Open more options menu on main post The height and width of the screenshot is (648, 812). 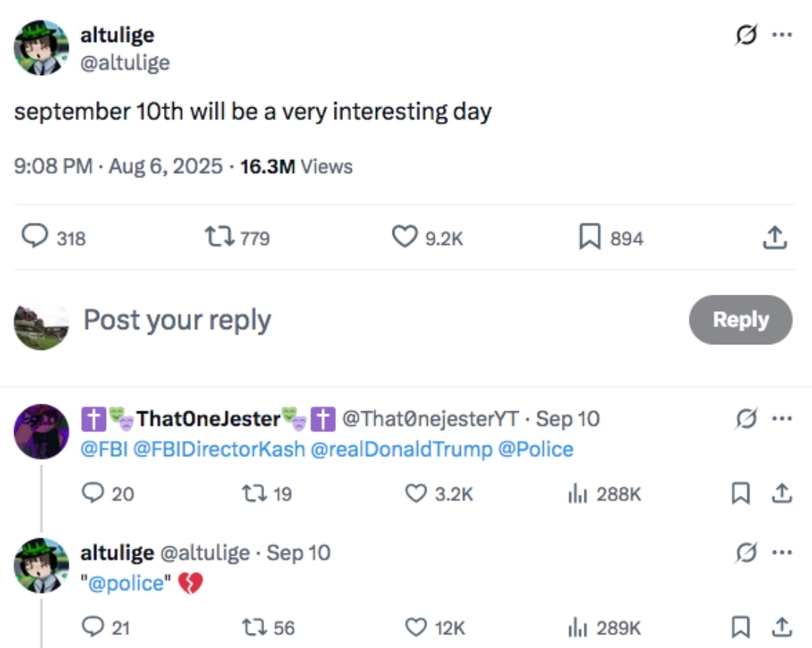pyautogui.click(x=782, y=35)
